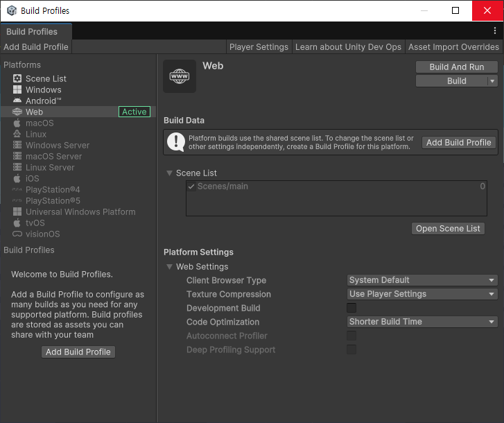Toggle the Scenes/main checkbox
Viewport: 504px width, 423px height.
(191, 187)
